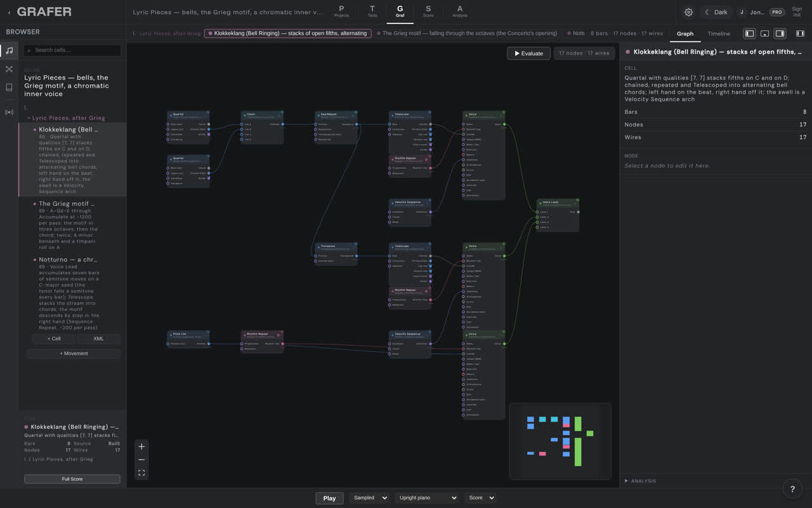Toggle the bottom panel layout icon
812x508 pixels.
pyautogui.click(x=764, y=34)
